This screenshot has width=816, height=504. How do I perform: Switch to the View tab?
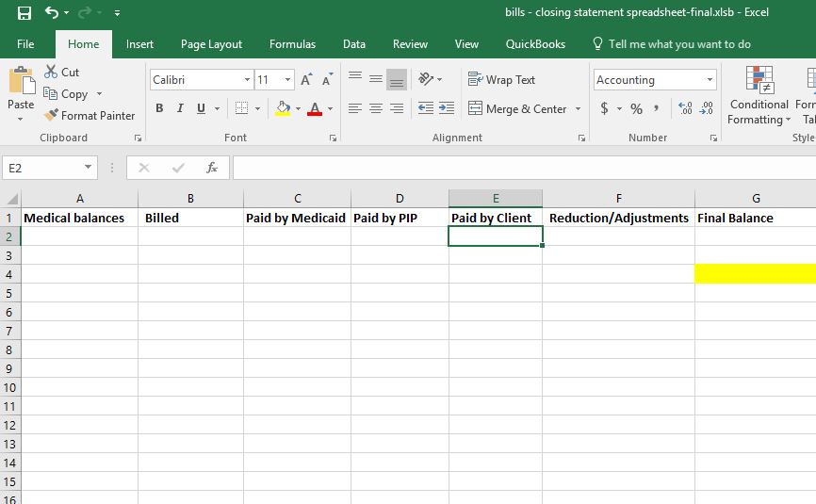click(x=466, y=44)
